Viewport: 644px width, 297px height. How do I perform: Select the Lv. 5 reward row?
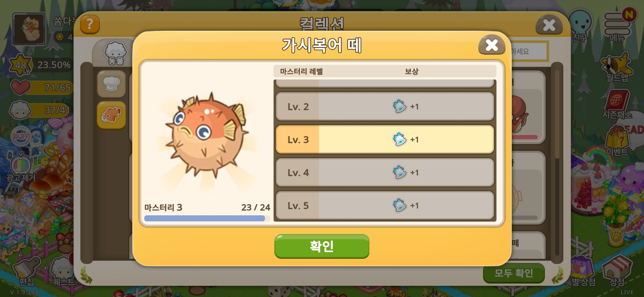point(385,205)
